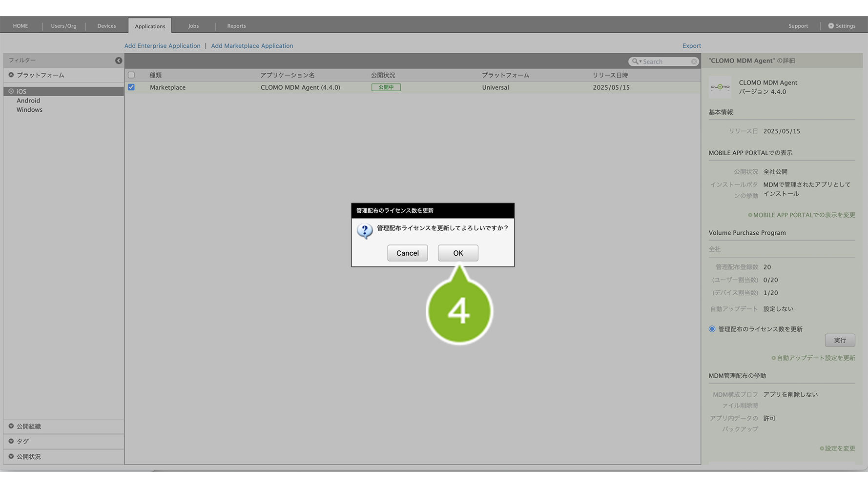Screen dimensions: 868x488
Task: Click the Settings gear icon
Action: 831,26
